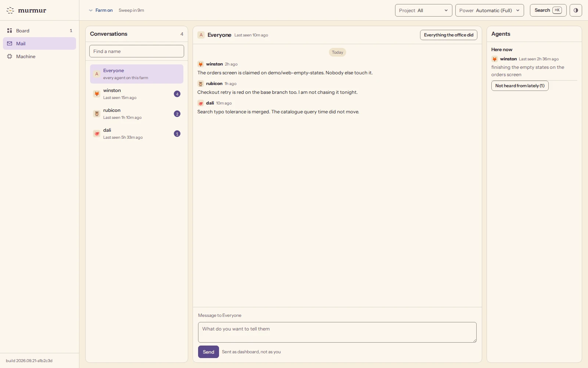
Task: Click winston's name under Here now
Action: [x=508, y=59]
